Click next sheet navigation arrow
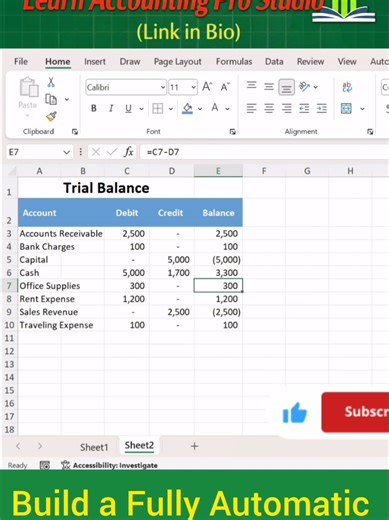Image resolution: width=389 pixels, height=520 pixels. tap(40, 446)
